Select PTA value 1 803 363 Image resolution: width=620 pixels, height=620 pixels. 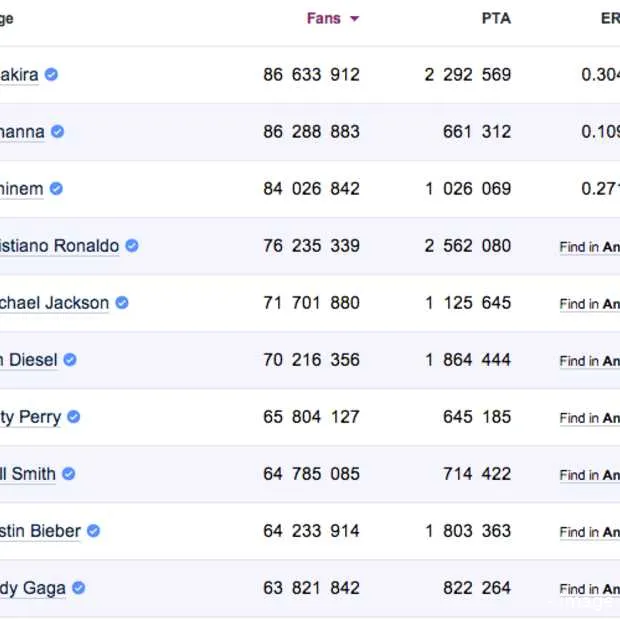tap(468, 531)
